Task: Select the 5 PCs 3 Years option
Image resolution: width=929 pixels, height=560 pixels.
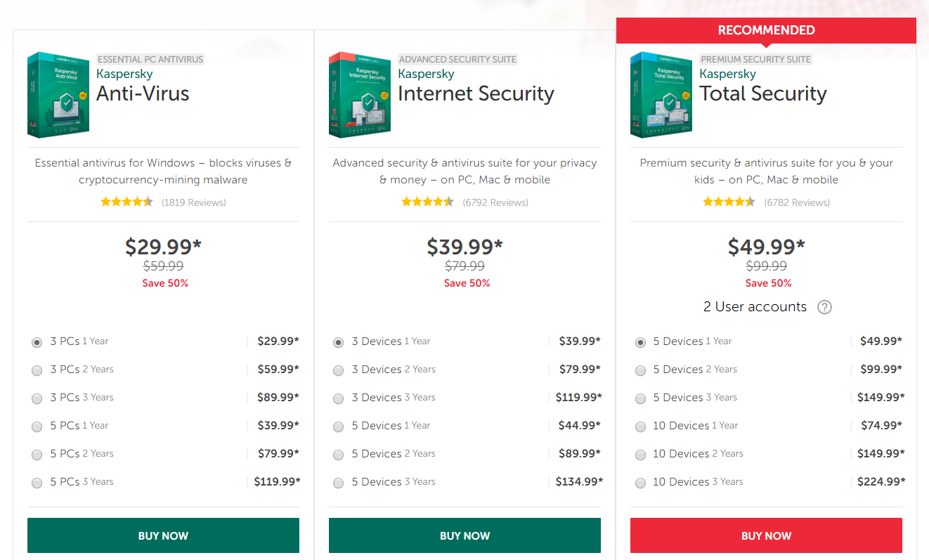Action: click(x=37, y=483)
